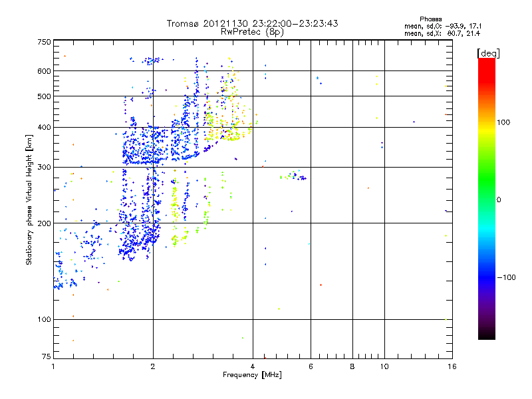Click the y-axis tick label '75'
Screen dimensions: 532x399
[x=46, y=356]
